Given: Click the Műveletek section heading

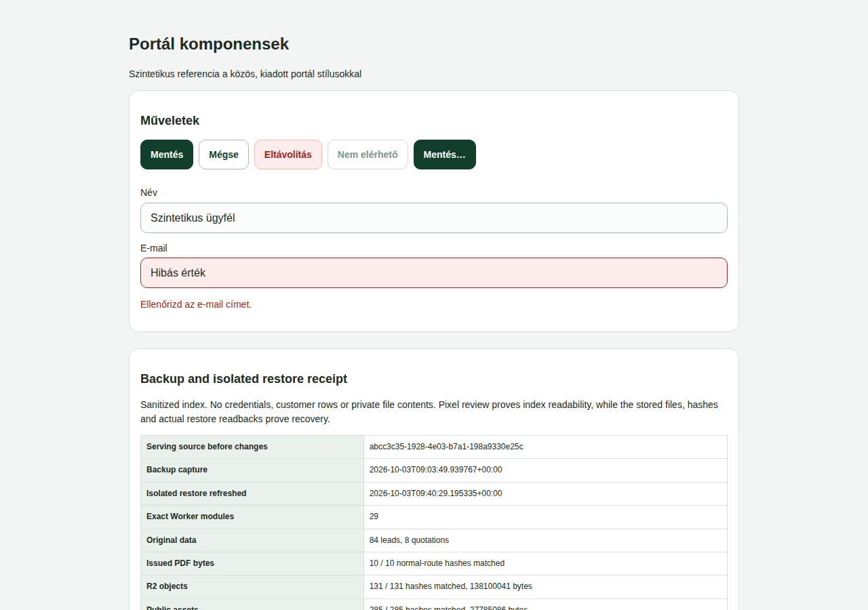Looking at the screenshot, I should 170,121.
